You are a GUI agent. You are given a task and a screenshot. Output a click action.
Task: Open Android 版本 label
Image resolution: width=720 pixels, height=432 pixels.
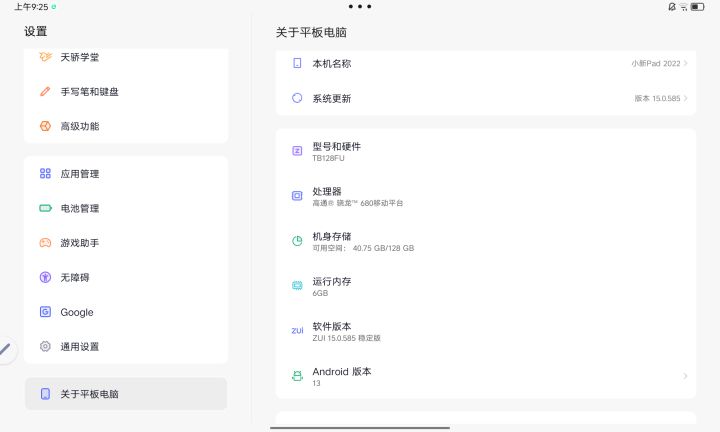342,371
